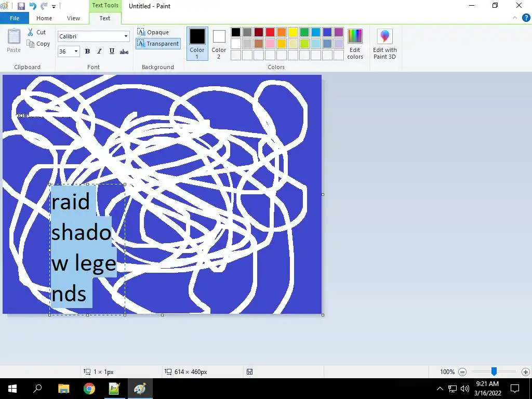
Task: Click the zoom out minus button
Action: pyautogui.click(x=462, y=372)
